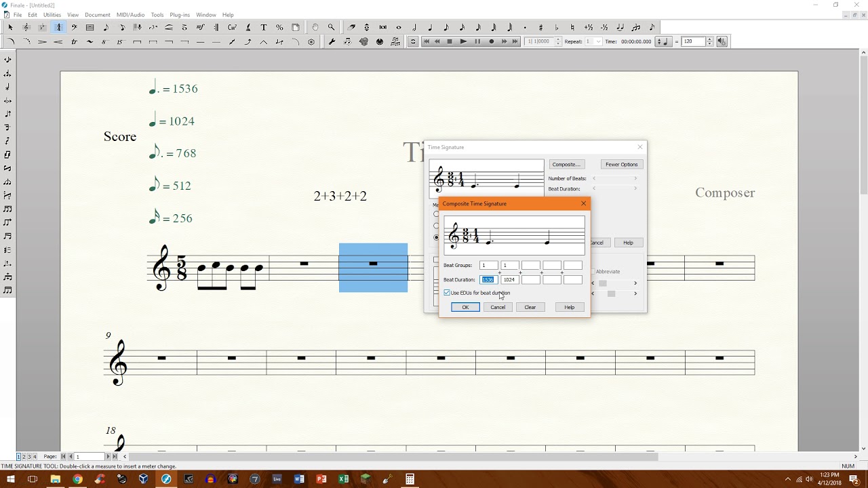This screenshot has height=488, width=868.
Task: Select the Page Layout tool
Action: tap(296, 27)
